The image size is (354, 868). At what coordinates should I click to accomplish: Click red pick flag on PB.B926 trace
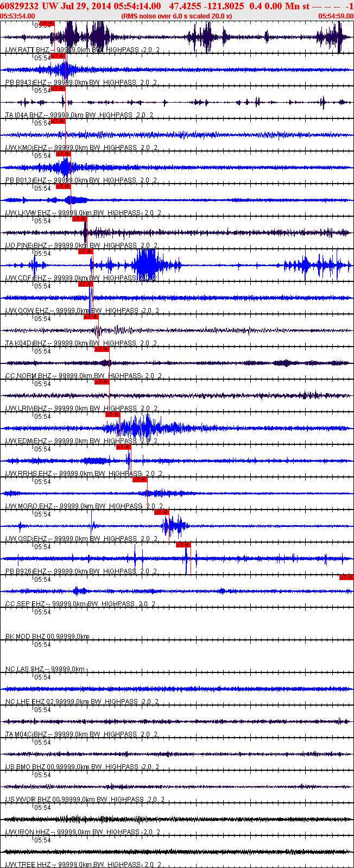point(184,545)
